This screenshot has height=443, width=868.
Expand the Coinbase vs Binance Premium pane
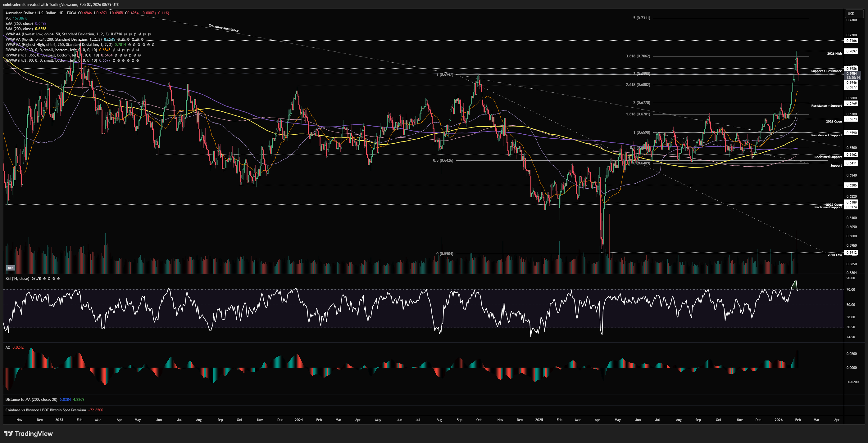45,410
